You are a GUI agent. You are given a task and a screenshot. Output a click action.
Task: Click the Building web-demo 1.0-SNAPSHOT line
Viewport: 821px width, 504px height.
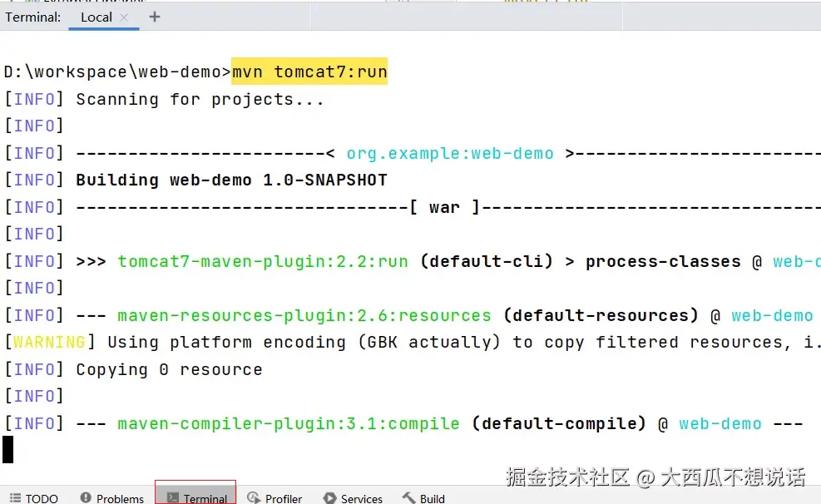231,180
